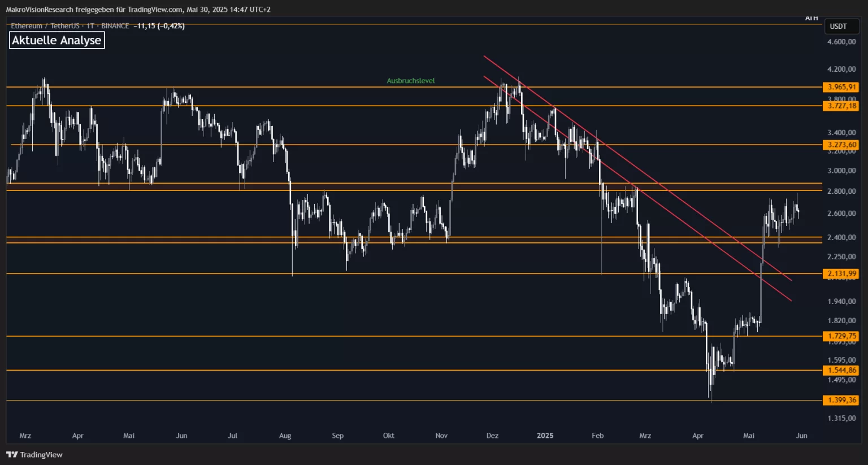The width and height of the screenshot is (868, 465).
Task: Click the ATH label near top right
Action: click(x=811, y=19)
